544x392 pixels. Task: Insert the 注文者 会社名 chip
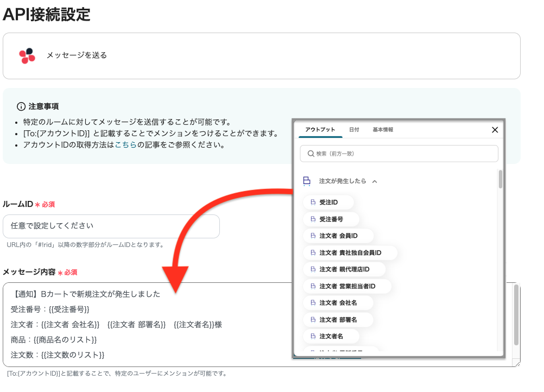[x=338, y=302]
